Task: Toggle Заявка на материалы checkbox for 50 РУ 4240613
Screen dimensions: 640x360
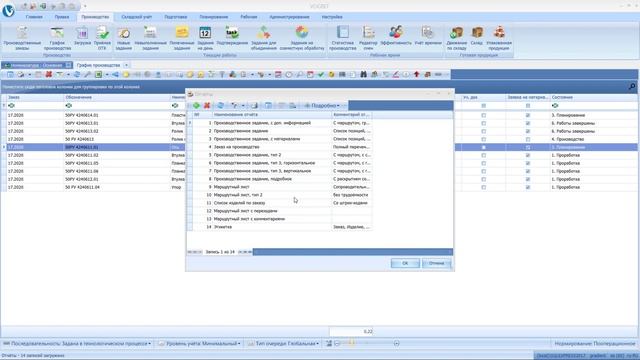Action: click(x=528, y=139)
